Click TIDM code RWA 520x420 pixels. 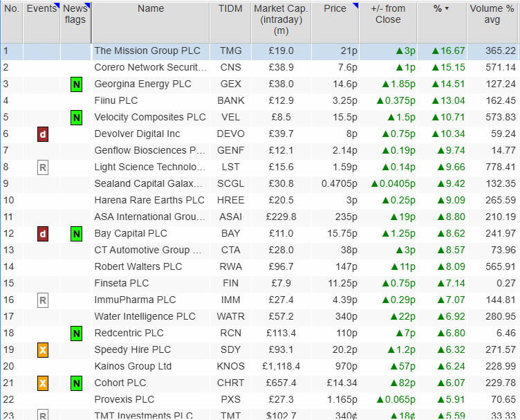click(x=230, y=266)
